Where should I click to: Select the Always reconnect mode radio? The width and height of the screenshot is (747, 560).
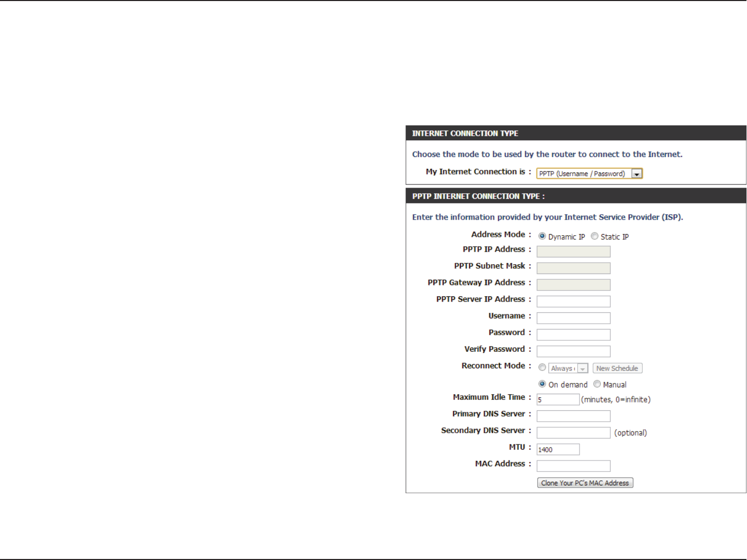542,368
